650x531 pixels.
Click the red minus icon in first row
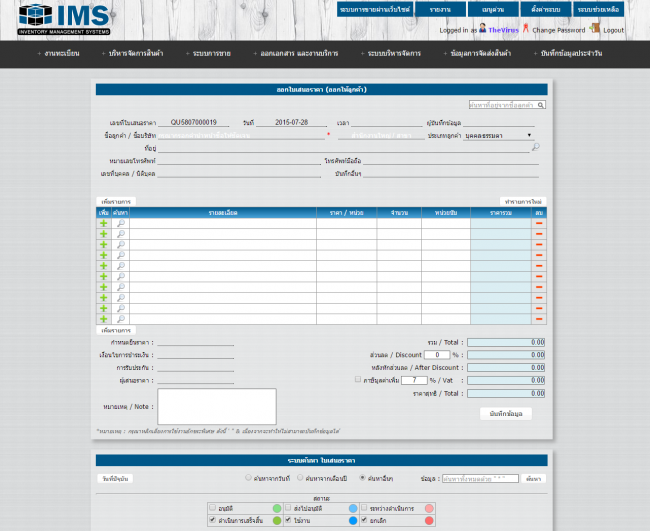tap(539, 223)
